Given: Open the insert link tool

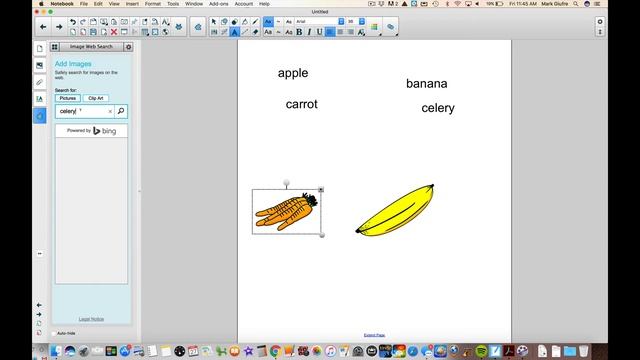Looking at the screenshot, I should (391, 27).
